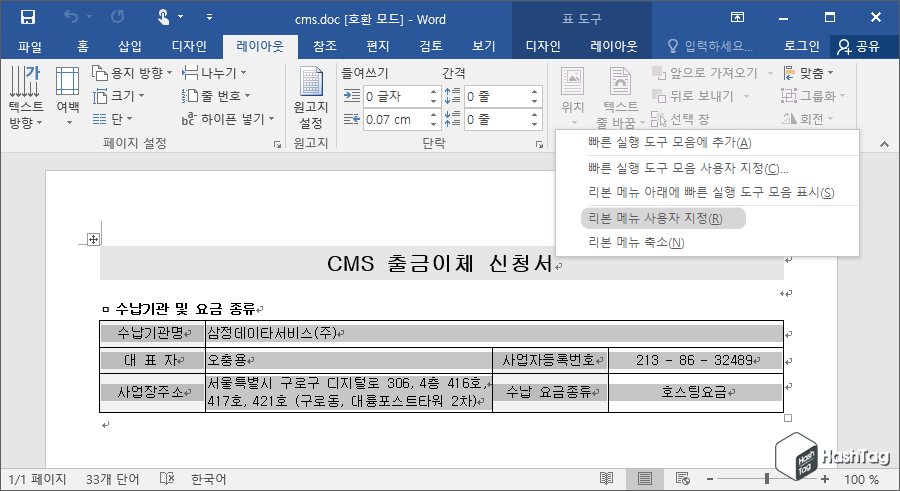The image size is (900, 491).
Task: Click the proofing errors icon in status bar
Action: coord(166,478)
